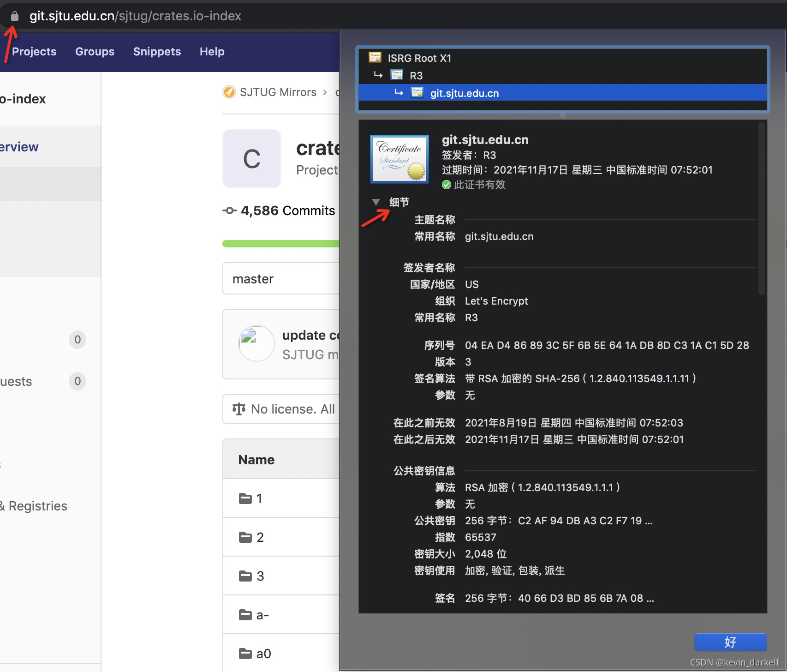Screen dimensions: 787x672
Task: Click the language bar under commits
Action: tap(281, 244)
